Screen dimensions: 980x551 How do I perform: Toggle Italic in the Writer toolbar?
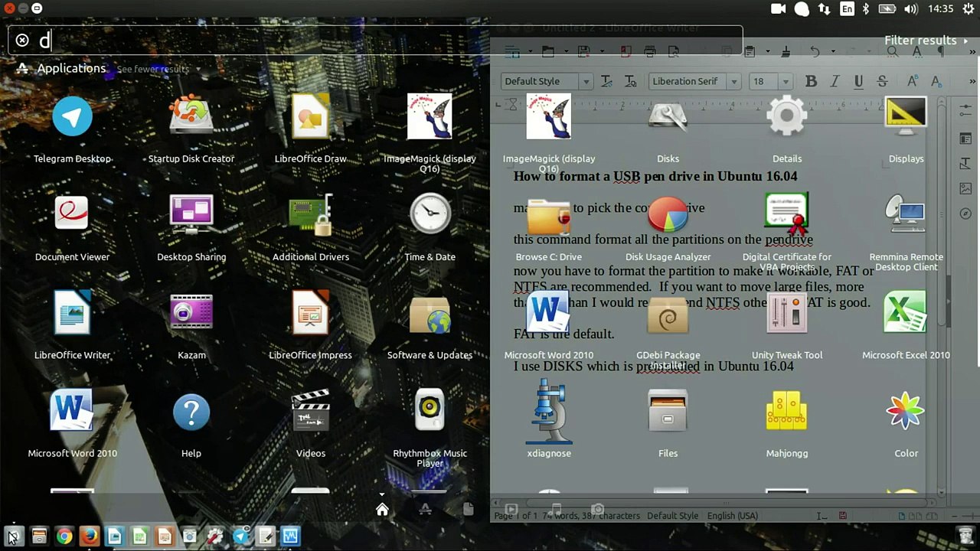click(x=835, y=81)
